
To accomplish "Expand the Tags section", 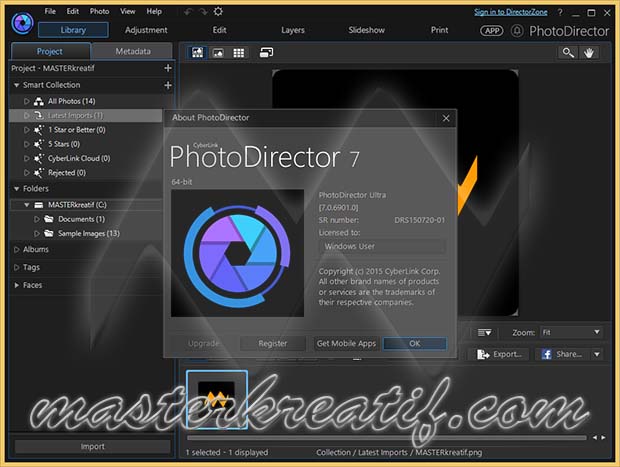I will coord(17,267).
